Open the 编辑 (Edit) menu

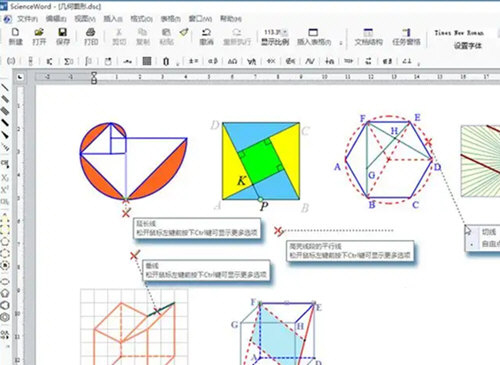click(x=56, y=19)
